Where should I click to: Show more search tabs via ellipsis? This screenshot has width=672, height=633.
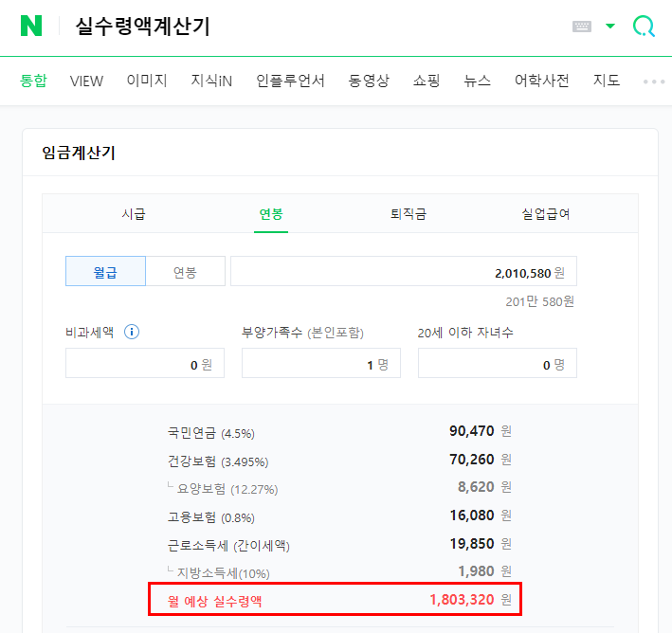pyautogui.click(x=654, y=81)
